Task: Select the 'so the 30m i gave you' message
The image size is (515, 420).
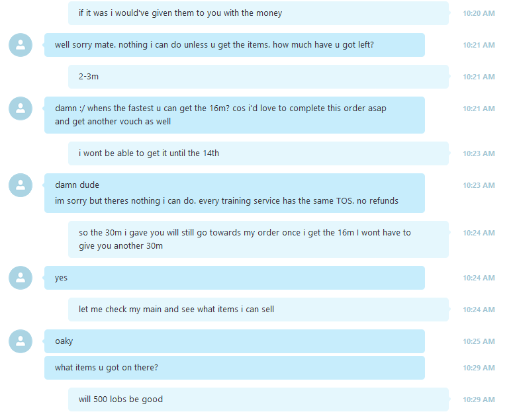Action: tap(258, 239)
